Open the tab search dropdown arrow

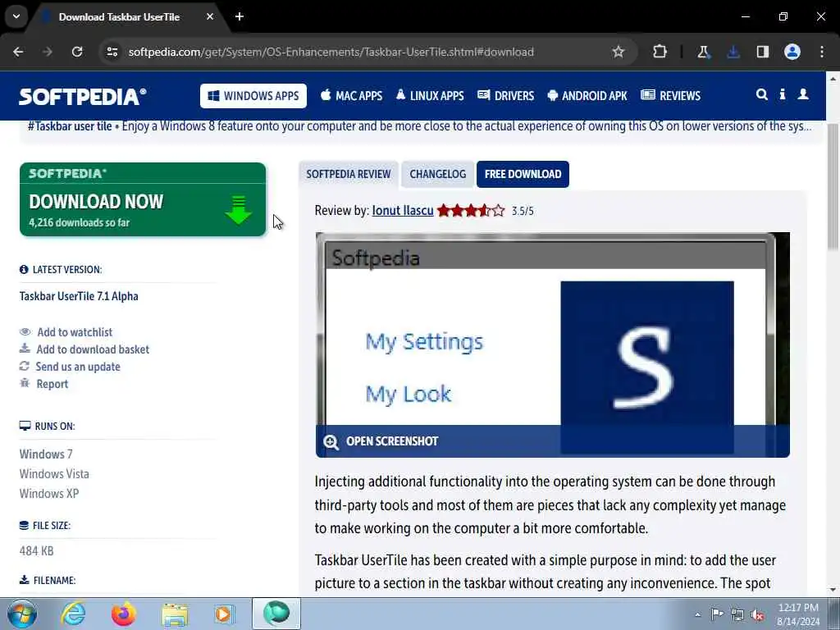16,16
